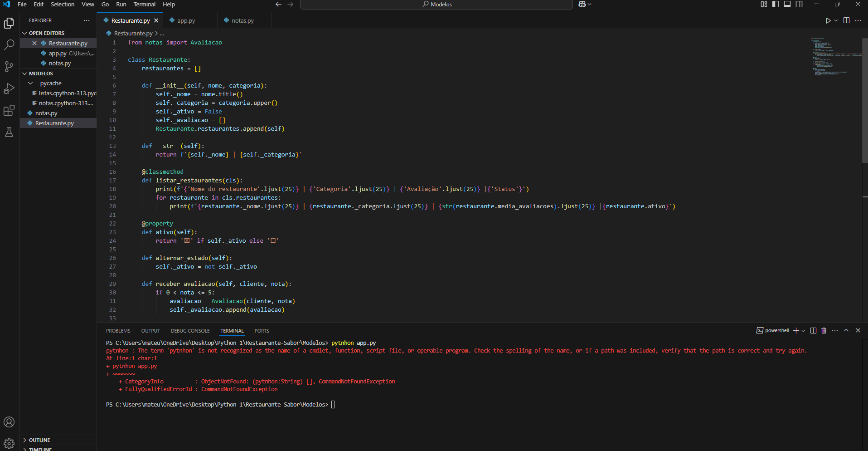Open the Search view in activity bar
Screen dimensions: 868x451
click(9, 44)
